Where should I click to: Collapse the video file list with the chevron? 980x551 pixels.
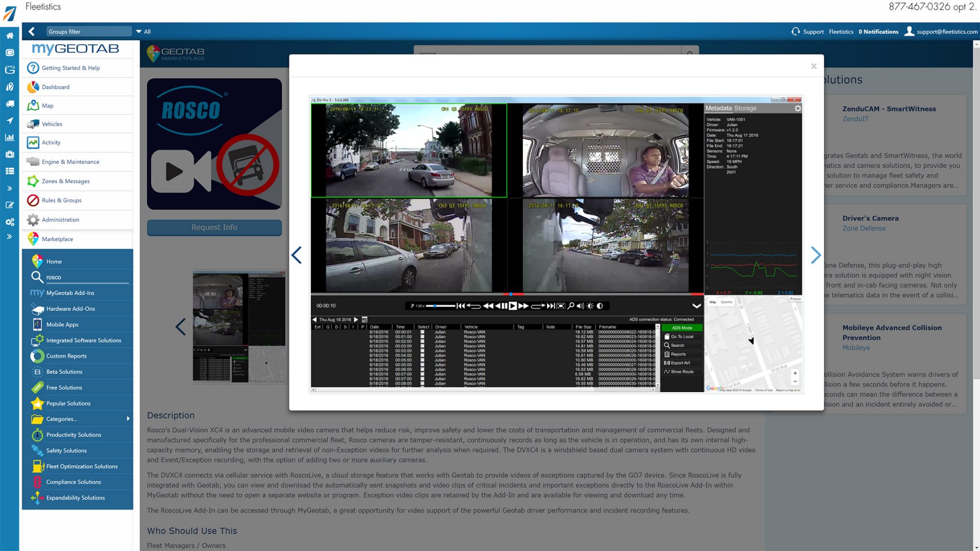coord(696,306)
